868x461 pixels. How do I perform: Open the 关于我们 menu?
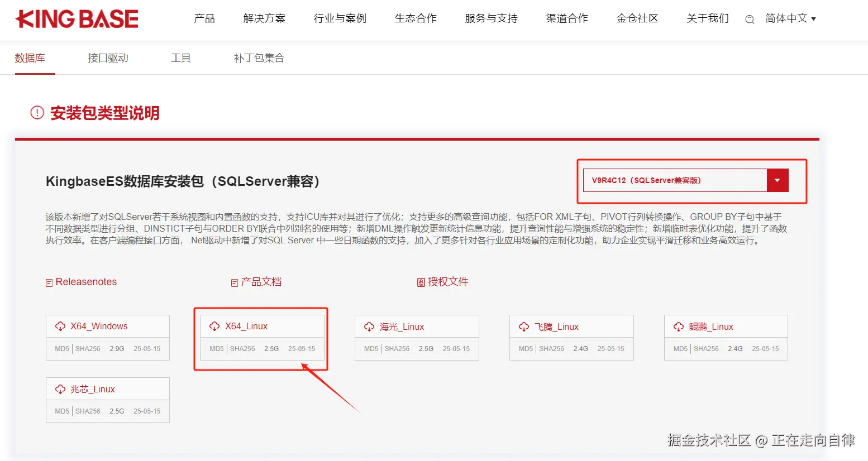coord(708,18)
